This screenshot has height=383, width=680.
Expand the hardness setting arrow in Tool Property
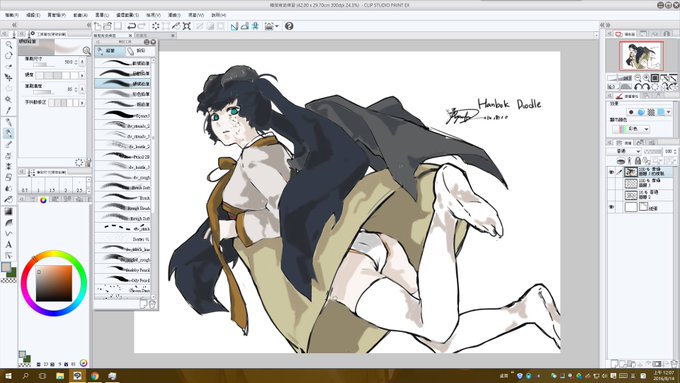coord(82,75)
